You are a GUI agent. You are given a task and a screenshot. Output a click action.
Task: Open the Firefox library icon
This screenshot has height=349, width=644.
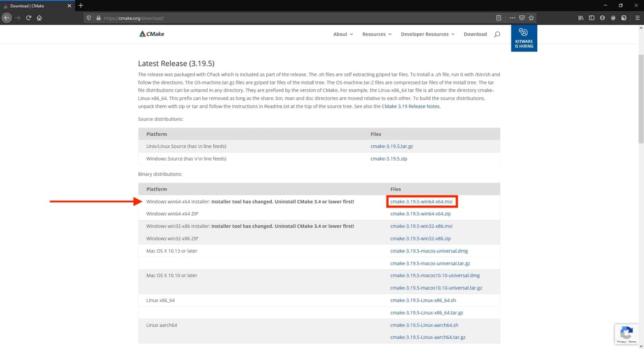pyautogui.click(x=581, y=18)
